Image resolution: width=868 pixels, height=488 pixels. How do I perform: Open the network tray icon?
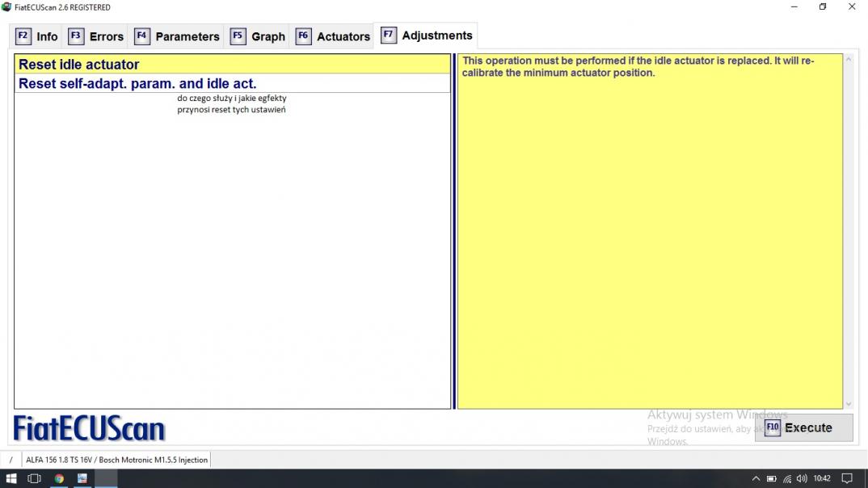click(x=786, y=478)
